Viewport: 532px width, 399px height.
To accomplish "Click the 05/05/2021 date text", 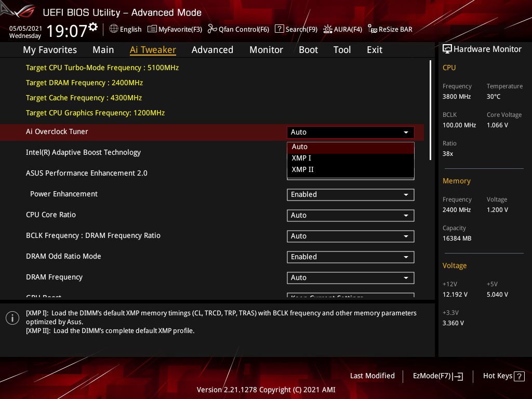I will point(25,29).
